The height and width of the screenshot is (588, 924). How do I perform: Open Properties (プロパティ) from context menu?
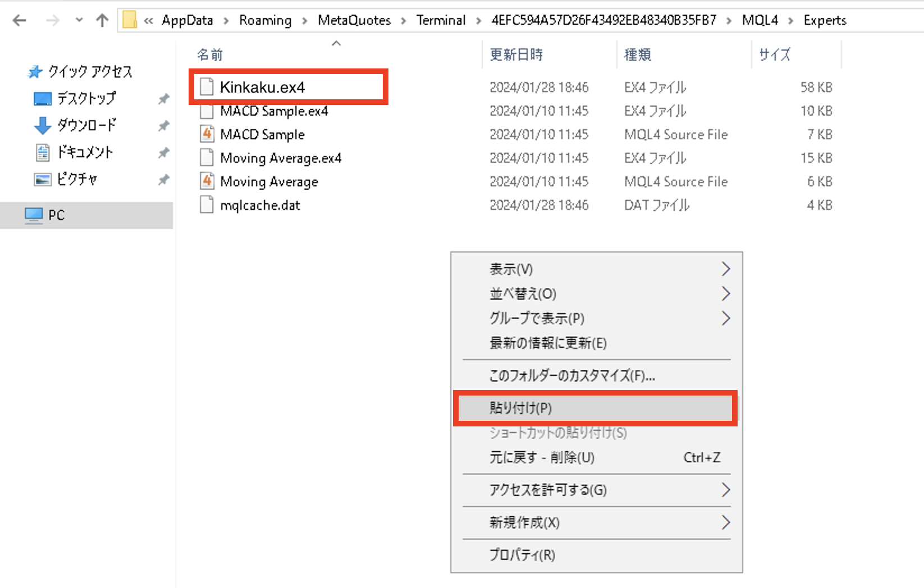point(522,555)
